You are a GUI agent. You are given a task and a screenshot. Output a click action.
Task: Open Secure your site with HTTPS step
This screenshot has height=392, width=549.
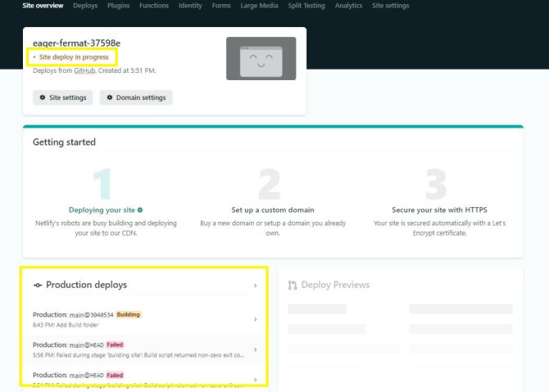pos(439,210)
